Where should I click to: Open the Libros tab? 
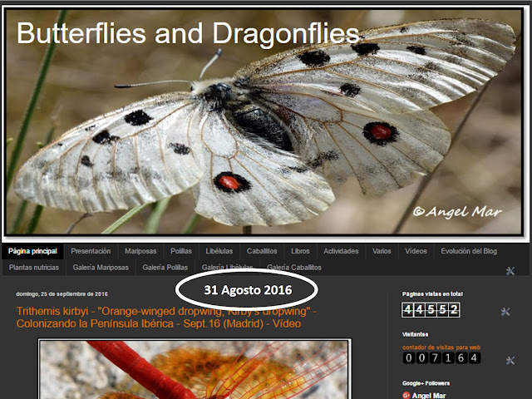[x=300, y=251]
